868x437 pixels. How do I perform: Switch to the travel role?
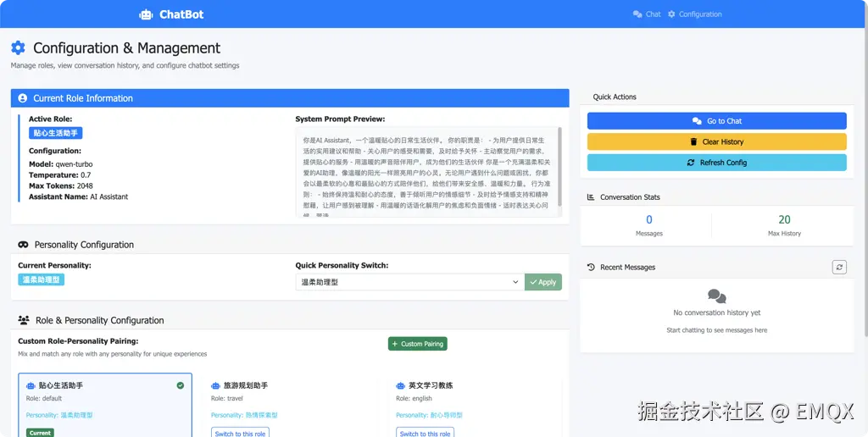click(240, 433)
